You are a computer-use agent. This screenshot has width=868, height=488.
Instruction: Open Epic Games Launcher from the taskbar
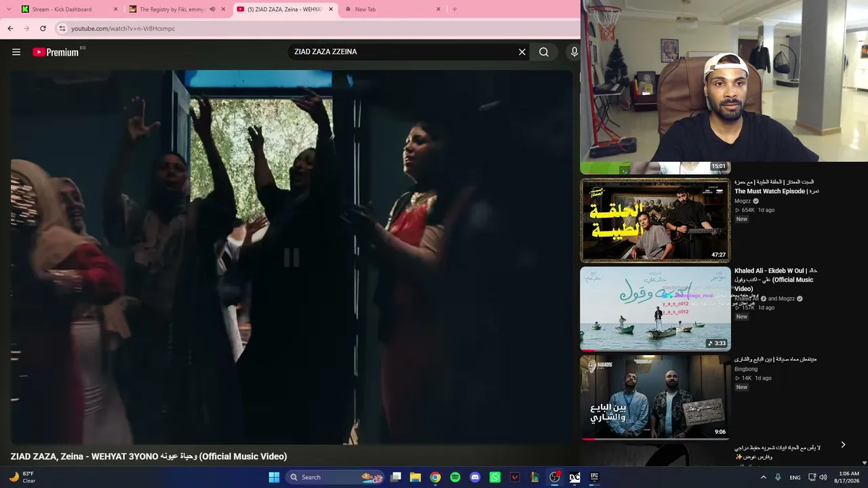pyautogui.click(x=594, y=477)
